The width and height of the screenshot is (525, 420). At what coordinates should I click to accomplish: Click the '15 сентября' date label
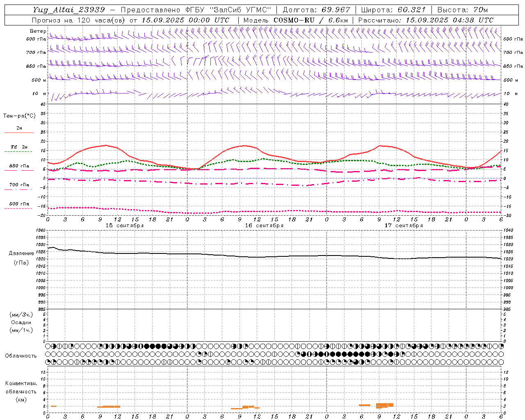pyautogui.click(x=124, y=226)
